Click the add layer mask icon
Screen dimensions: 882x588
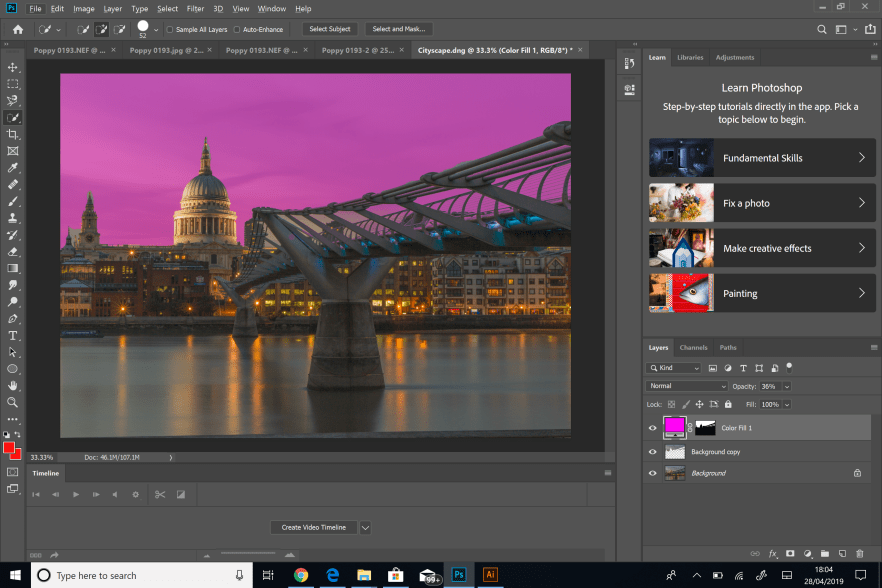pyautogui.click(x=789, y=553)
